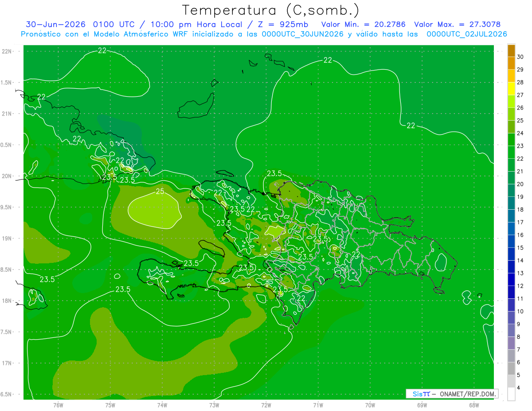The height and width of the screenshot is (411, 532).
Task: Click "10:00 pm Hora Local" text
Action: (196, 24)
